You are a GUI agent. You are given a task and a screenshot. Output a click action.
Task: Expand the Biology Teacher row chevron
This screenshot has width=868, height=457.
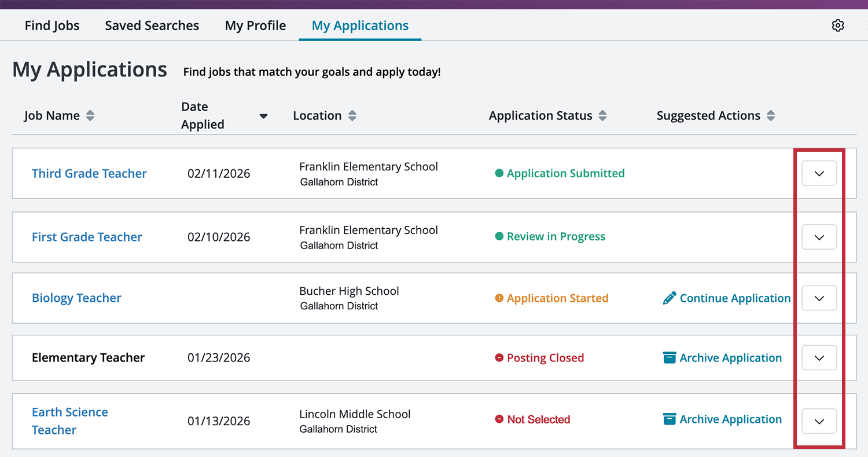pyautogui.click(x=819, y=298)
